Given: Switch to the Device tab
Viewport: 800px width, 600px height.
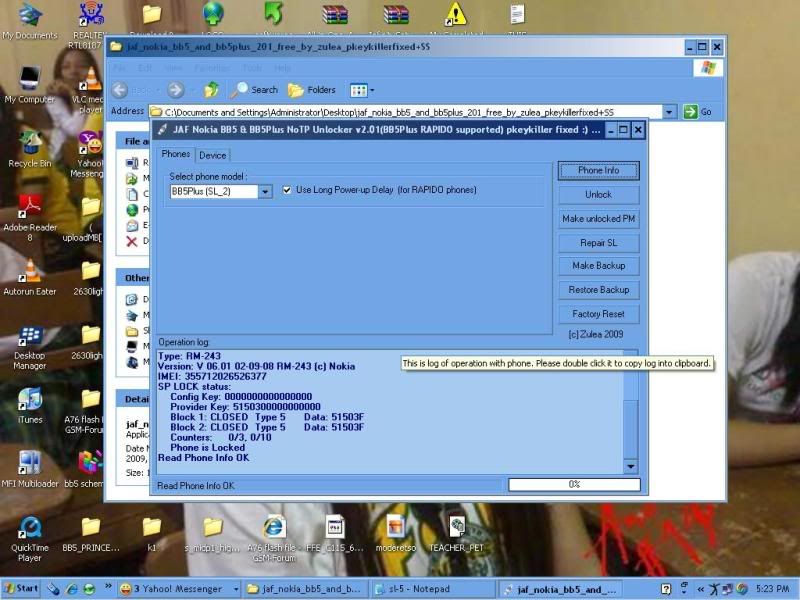Looking at the screenshot, I should pyautogui.click(x=212, y=156).
